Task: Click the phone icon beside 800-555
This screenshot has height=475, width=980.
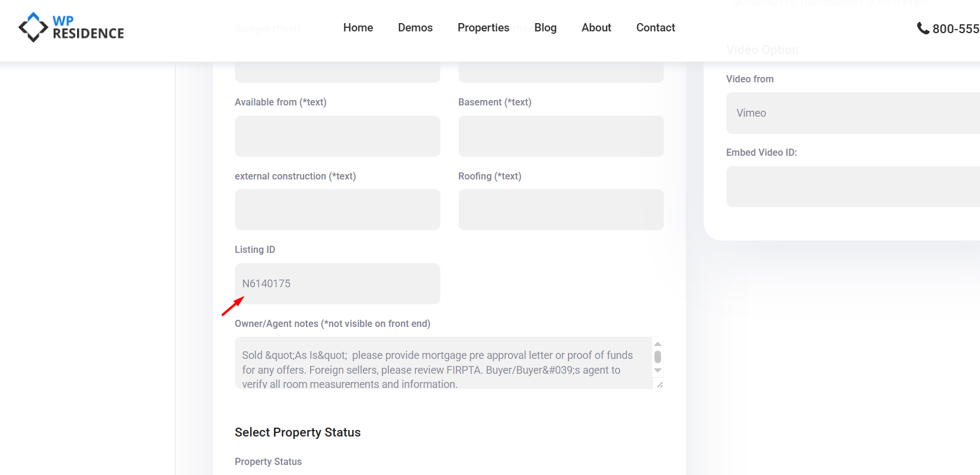Action: (922, 28)
